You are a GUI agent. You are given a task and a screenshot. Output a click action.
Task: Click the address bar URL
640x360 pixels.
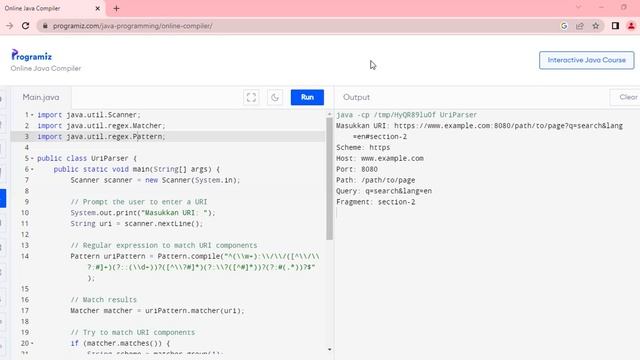tap(133, 26)
